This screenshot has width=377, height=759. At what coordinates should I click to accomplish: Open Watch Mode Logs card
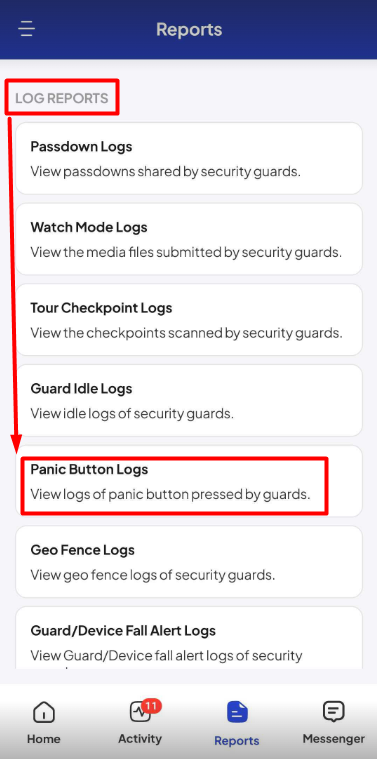click(x=189, y=239)
